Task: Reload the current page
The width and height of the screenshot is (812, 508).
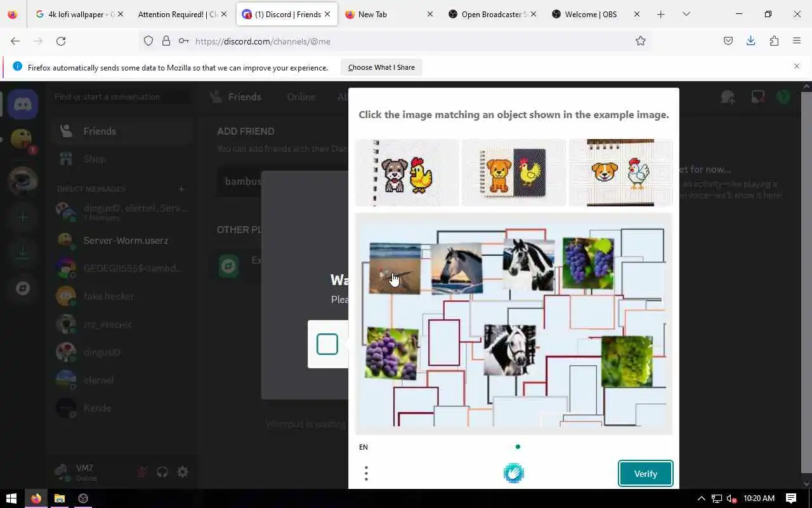Action: [61, 41]
